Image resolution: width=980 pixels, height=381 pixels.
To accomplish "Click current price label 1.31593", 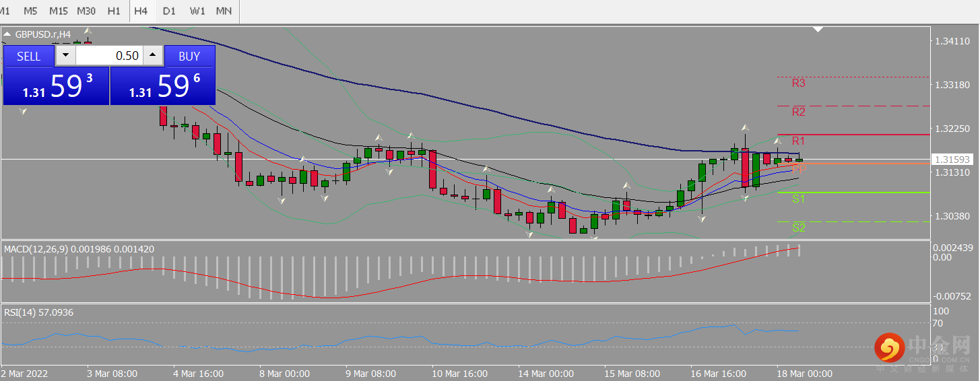I will 952,160.
